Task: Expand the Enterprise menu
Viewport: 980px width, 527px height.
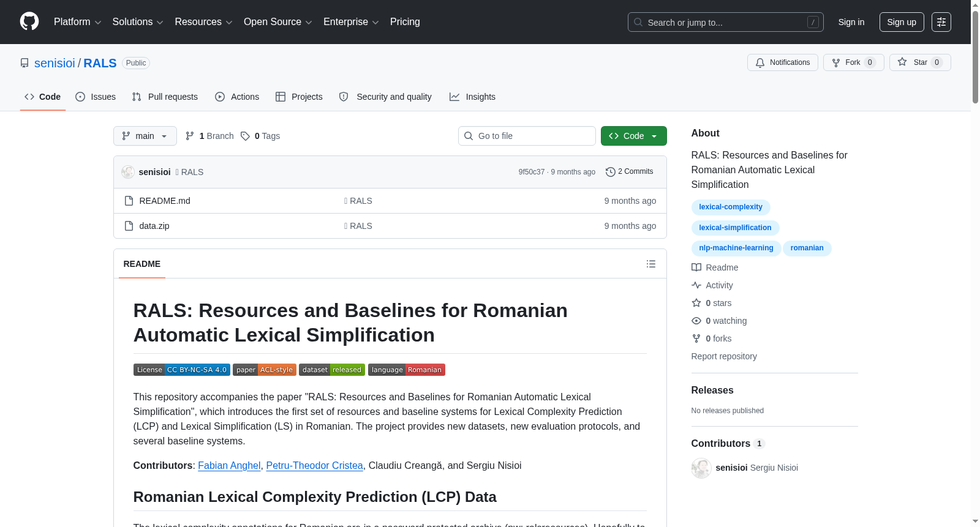Action: 351,22
